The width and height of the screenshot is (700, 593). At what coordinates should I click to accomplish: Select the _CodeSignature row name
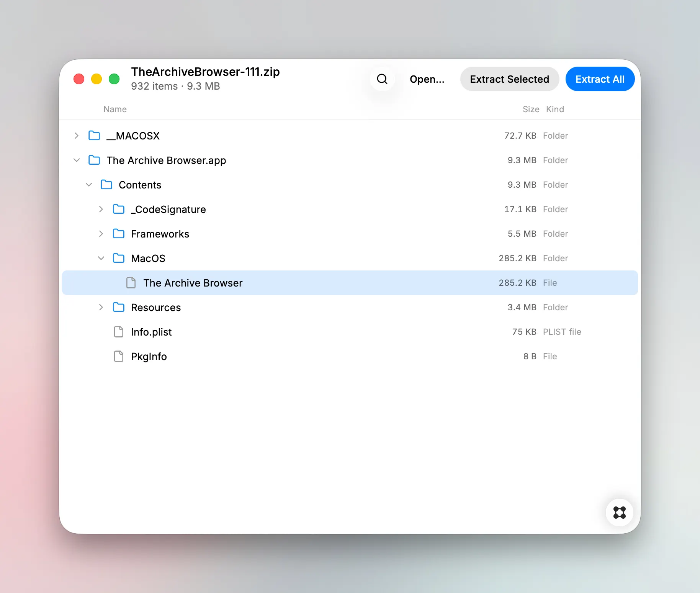[168, 209]
